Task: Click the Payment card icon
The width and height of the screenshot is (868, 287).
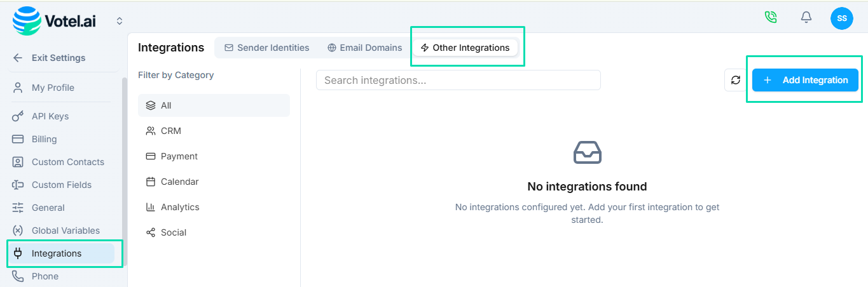Action: tap(151, 156)
